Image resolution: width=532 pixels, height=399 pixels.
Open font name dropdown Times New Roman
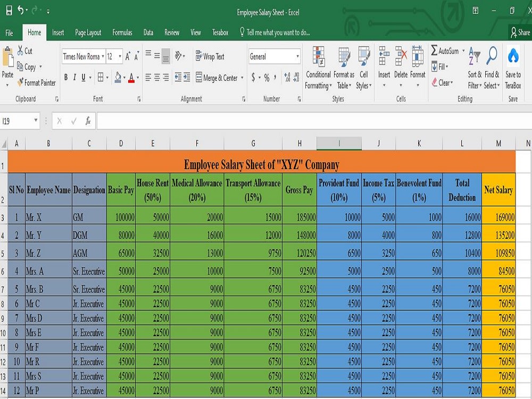103,56
